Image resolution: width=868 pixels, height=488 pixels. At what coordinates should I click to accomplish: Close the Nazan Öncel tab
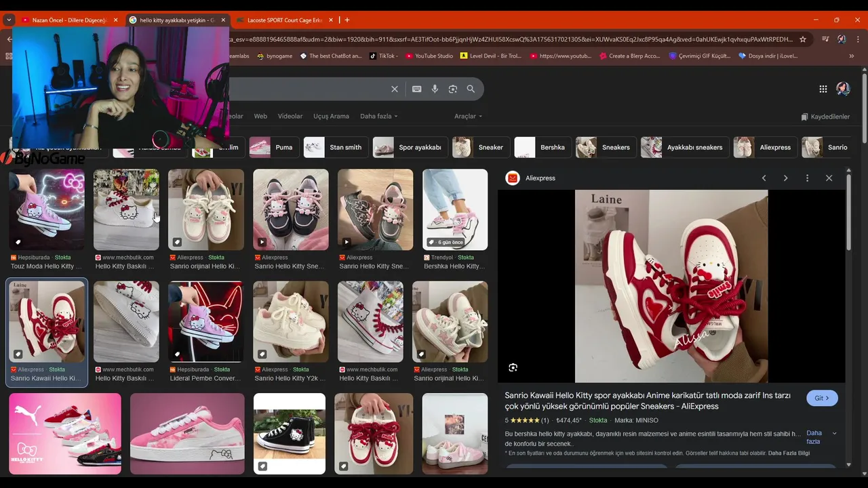[x=115, y=20]
